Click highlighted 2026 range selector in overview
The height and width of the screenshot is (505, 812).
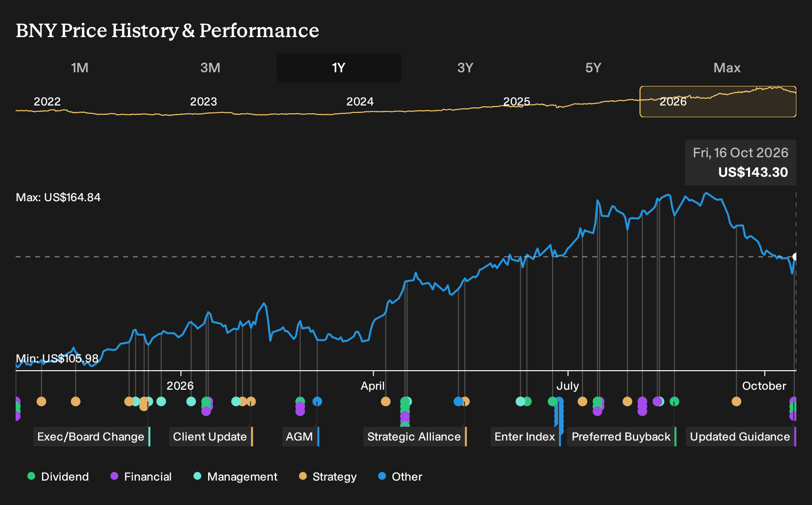click(718, 102)
